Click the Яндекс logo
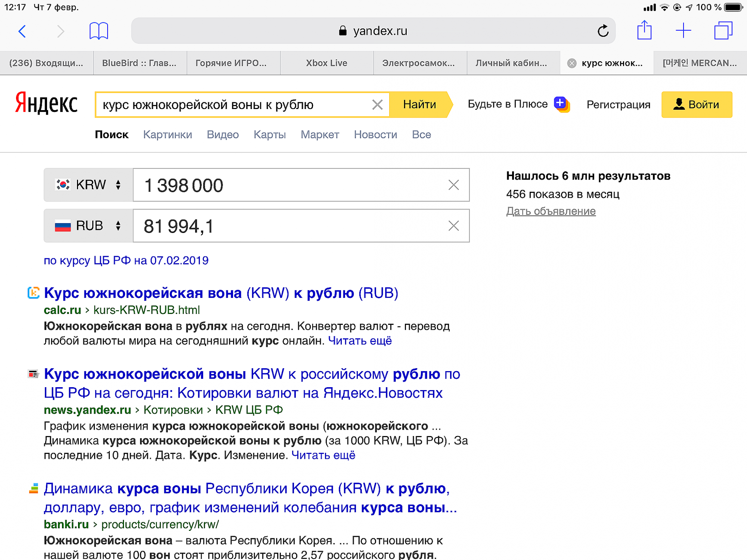 coord(46,103)
